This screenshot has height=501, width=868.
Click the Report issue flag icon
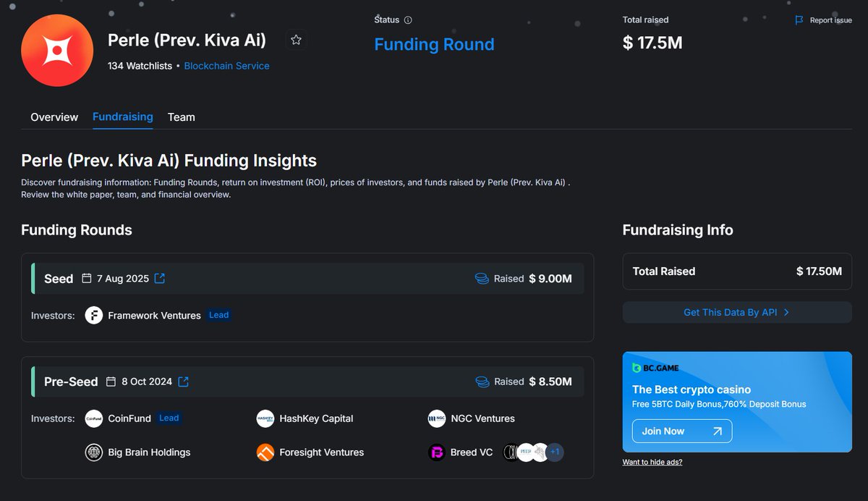click(799, 20)
